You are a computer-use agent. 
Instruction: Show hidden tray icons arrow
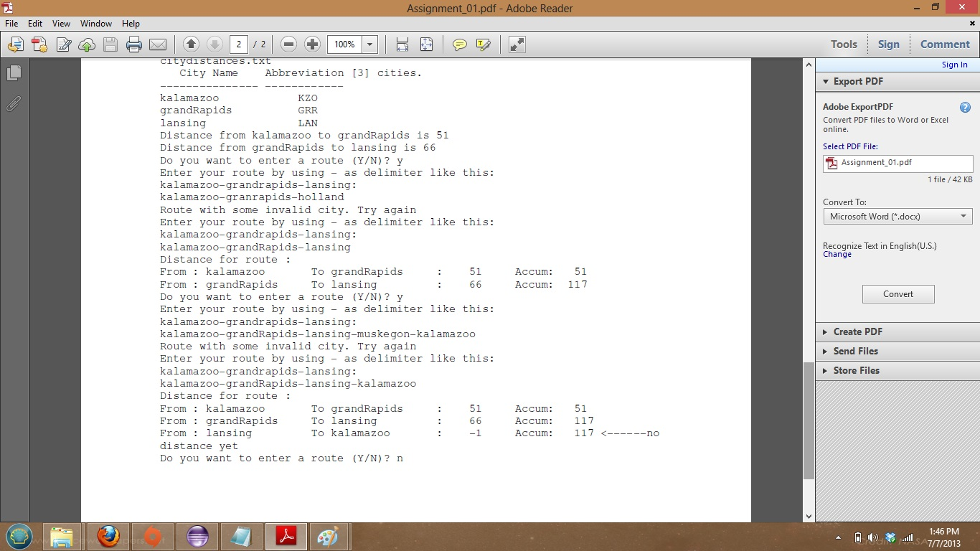pyautogui.click(x=838, y=537)
